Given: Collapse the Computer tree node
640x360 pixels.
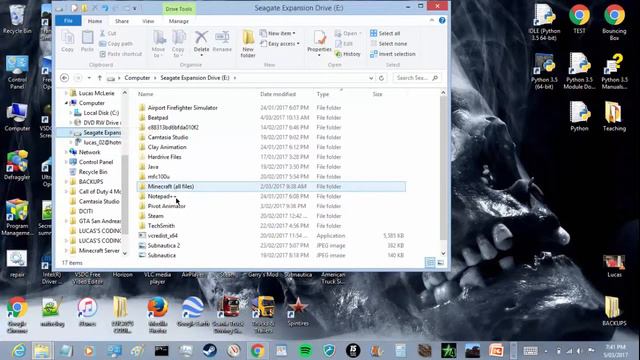Looking at the screenshot, I should 66,103.
